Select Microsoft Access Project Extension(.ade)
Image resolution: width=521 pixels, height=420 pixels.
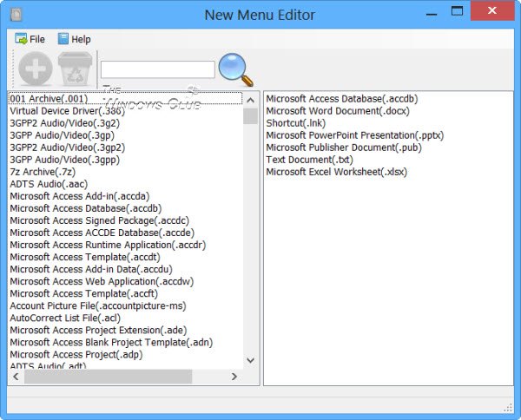(x=98, y=330)
